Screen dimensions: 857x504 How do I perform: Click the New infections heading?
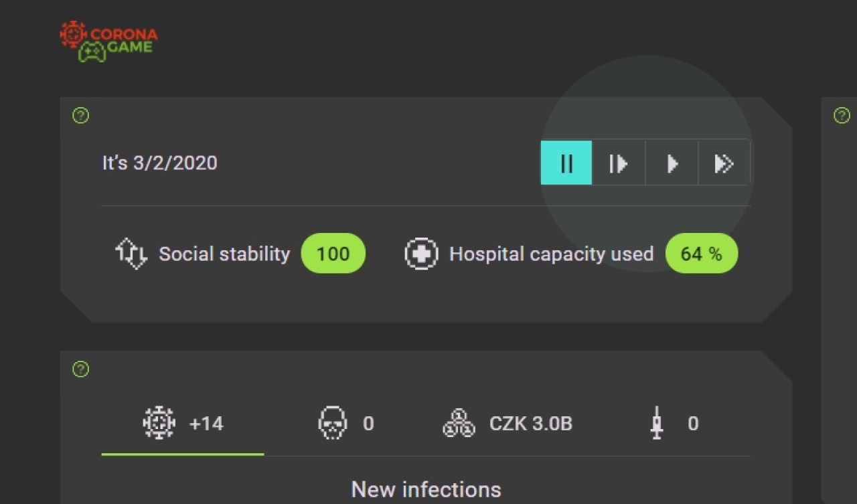tap(426, 489)
